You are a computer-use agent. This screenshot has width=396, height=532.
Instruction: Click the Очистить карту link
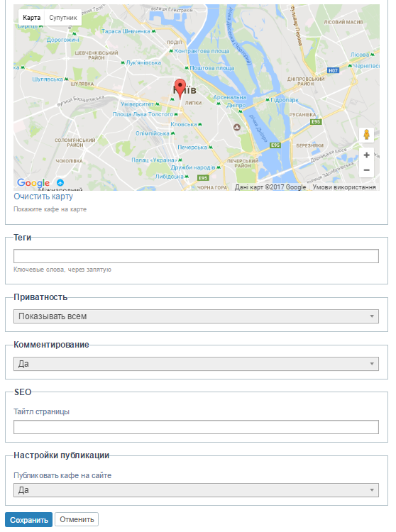[x=43, y=196]
